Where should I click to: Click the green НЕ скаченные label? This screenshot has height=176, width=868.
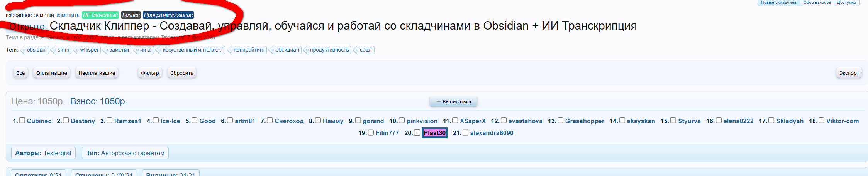coord(100,15)
